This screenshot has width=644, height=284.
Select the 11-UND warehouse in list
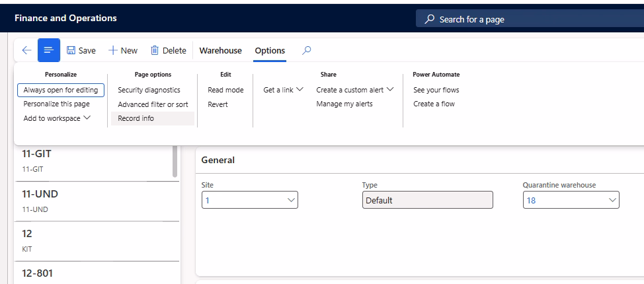97,201
